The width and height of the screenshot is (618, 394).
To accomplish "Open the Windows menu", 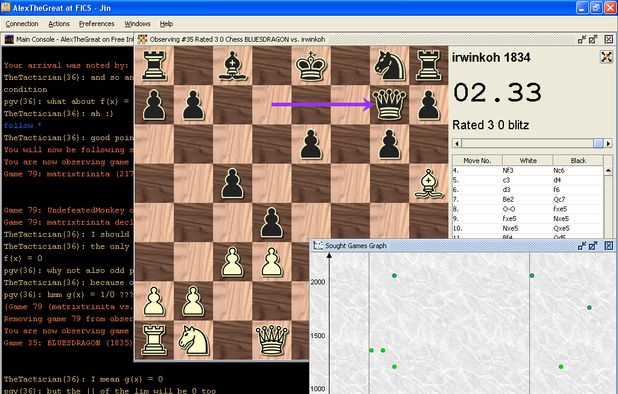I will pos(137,24).
